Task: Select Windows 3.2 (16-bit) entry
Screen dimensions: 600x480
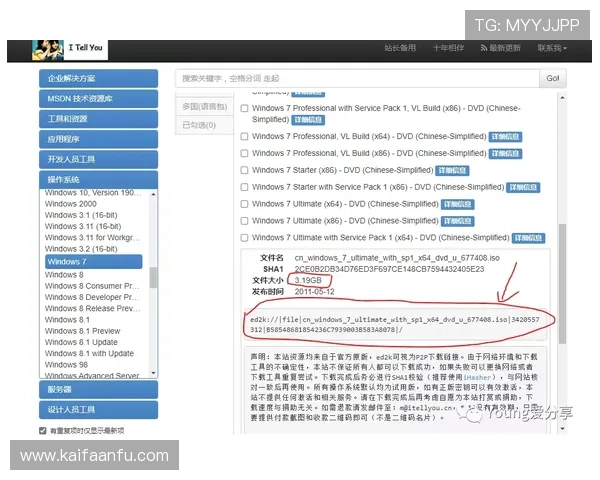Action: coord(81,249)
